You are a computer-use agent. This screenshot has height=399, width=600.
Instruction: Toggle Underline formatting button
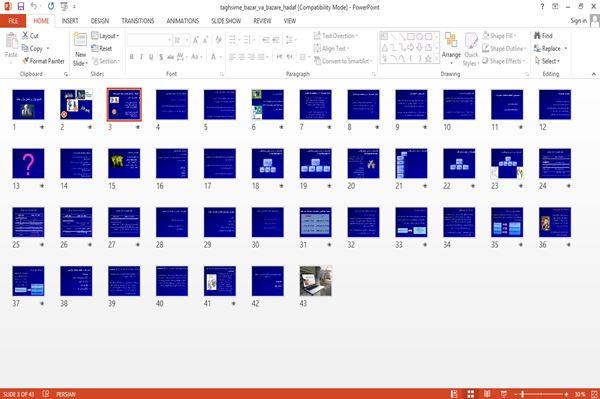tap(151, 57)
